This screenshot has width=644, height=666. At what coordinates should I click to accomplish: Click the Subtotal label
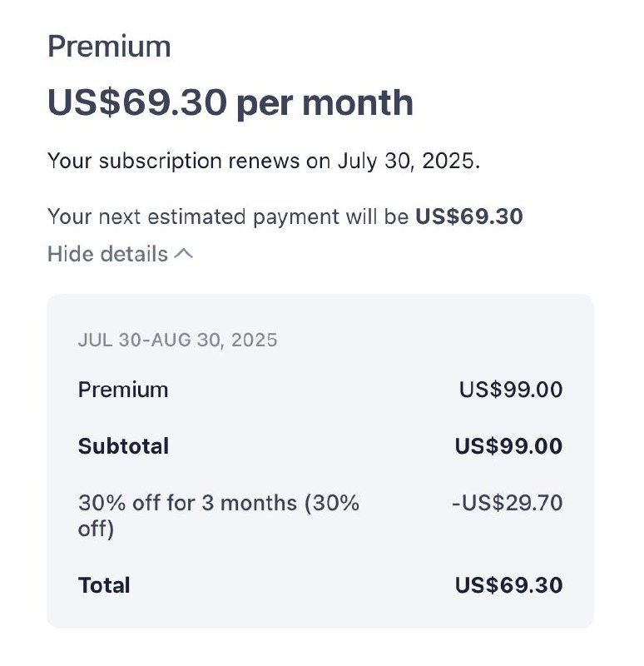[123, 446]
